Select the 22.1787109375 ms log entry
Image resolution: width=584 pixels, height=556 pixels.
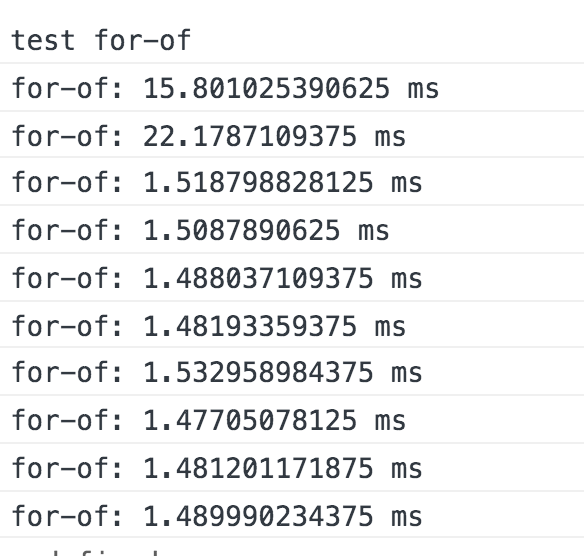coord(292,135)
